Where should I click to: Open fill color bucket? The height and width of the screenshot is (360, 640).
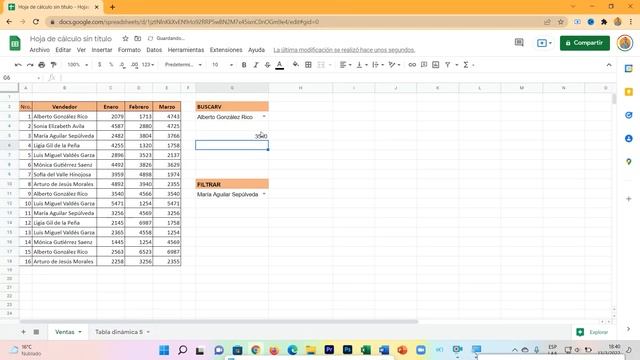[296, 65]
